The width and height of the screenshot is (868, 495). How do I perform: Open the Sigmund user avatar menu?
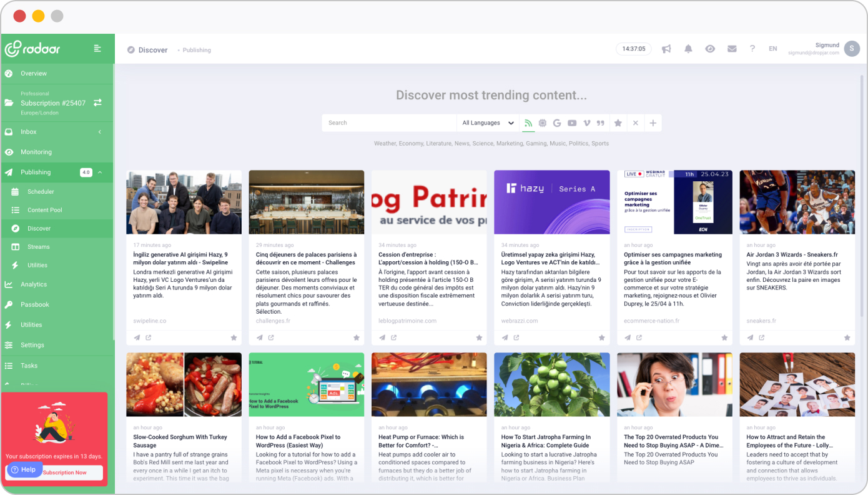[852, 49]
